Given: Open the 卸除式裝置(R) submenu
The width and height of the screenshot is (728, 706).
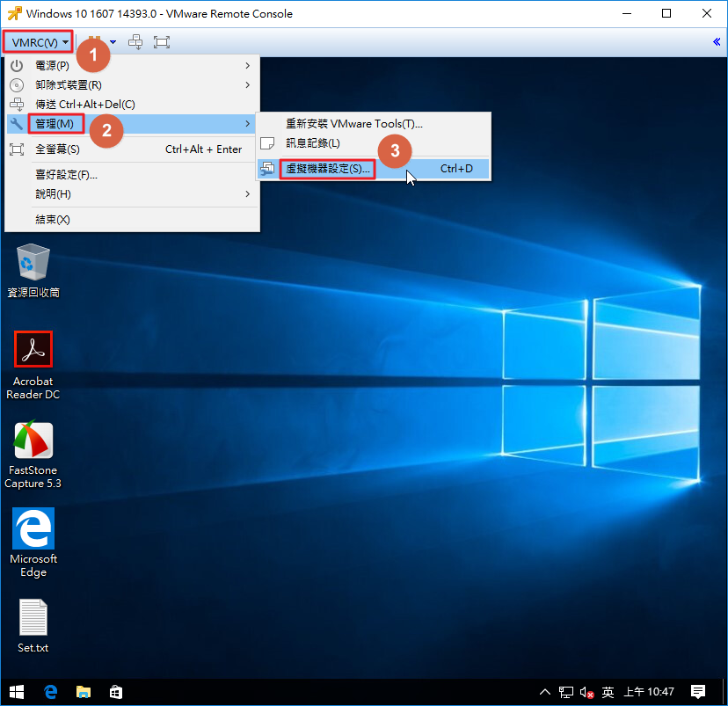Looking at the screenshot, I should click(132, 85).
